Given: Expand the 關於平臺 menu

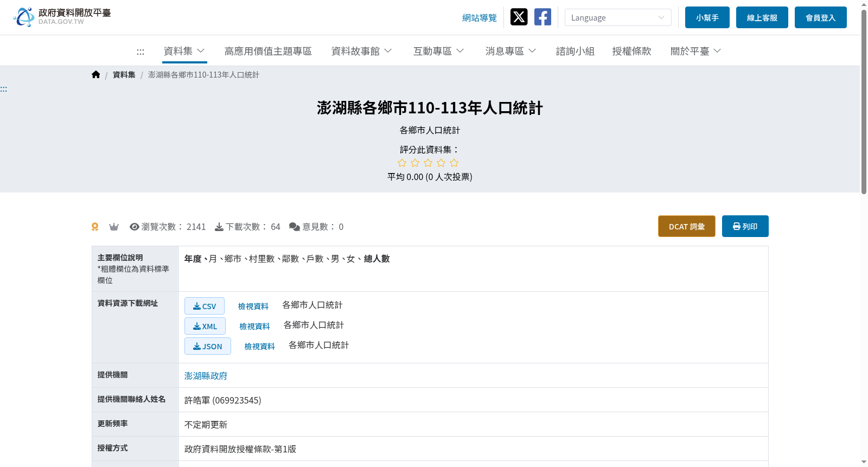Looking at the screenshot, I should 696,51.
